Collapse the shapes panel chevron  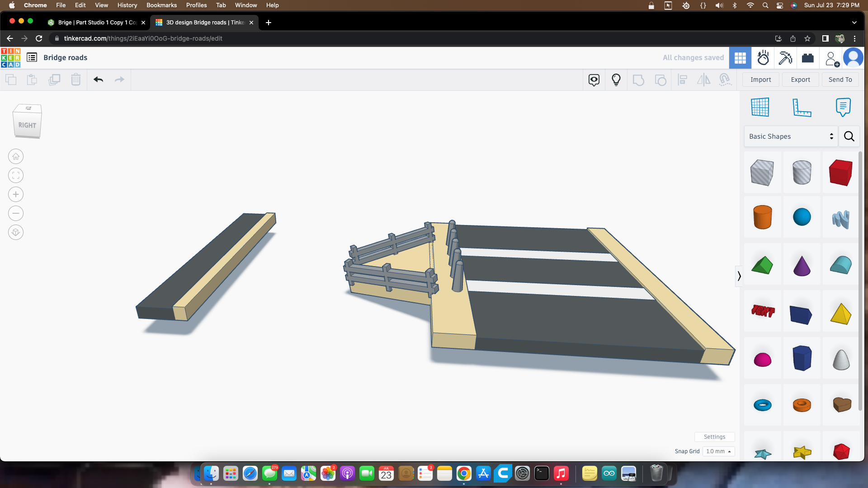[739, 276]
